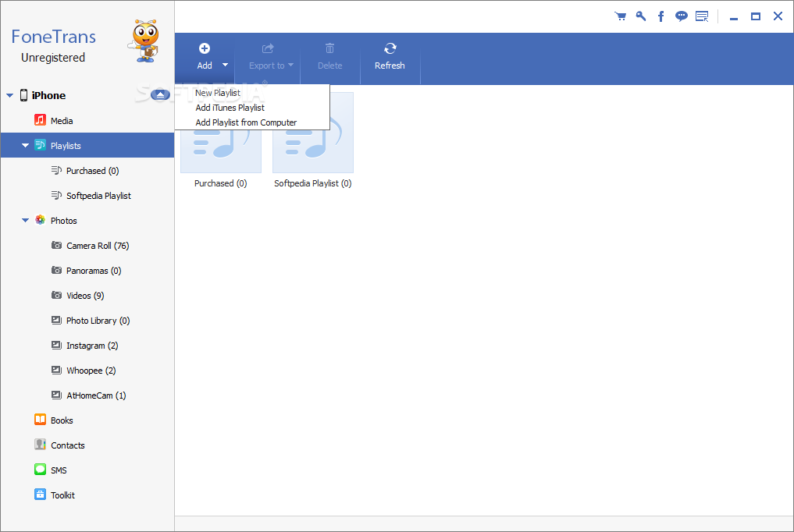Click the Photos flower icon

[40, 220]
